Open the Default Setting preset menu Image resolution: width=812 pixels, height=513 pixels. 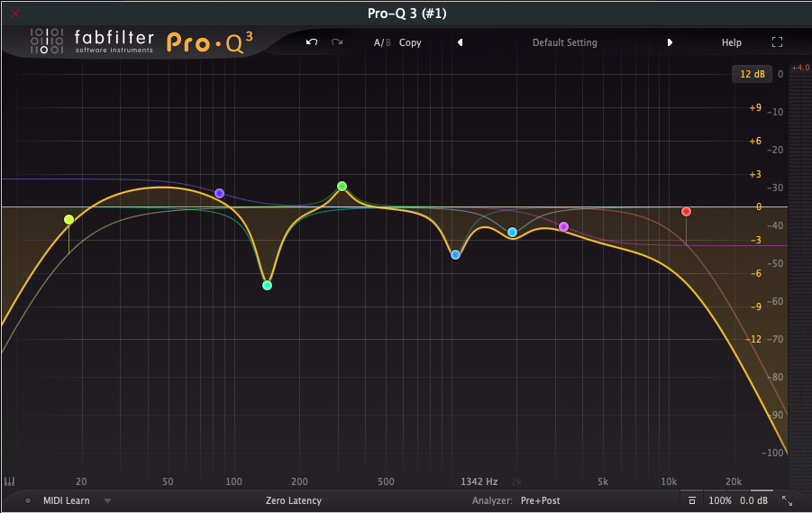coord(564,42)
